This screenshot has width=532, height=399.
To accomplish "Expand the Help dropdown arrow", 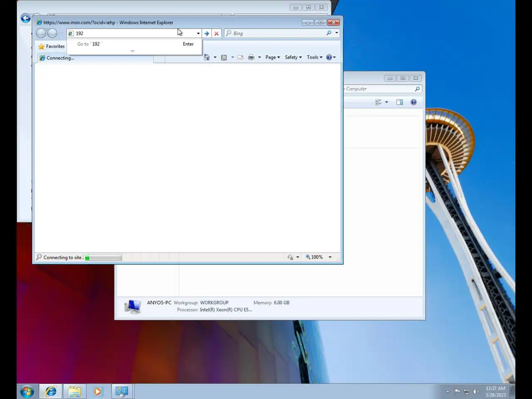I will (x=334, y=57).
